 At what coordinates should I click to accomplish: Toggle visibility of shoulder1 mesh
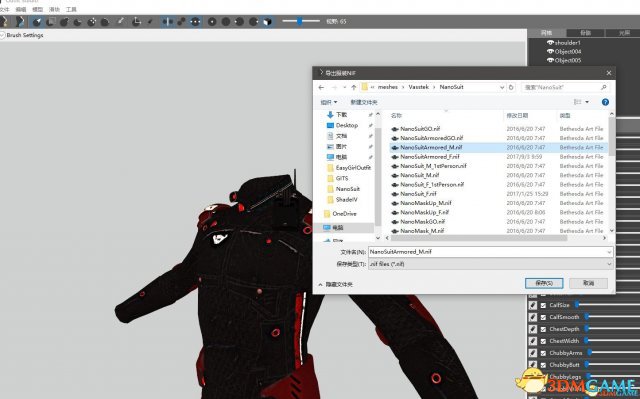550,42
